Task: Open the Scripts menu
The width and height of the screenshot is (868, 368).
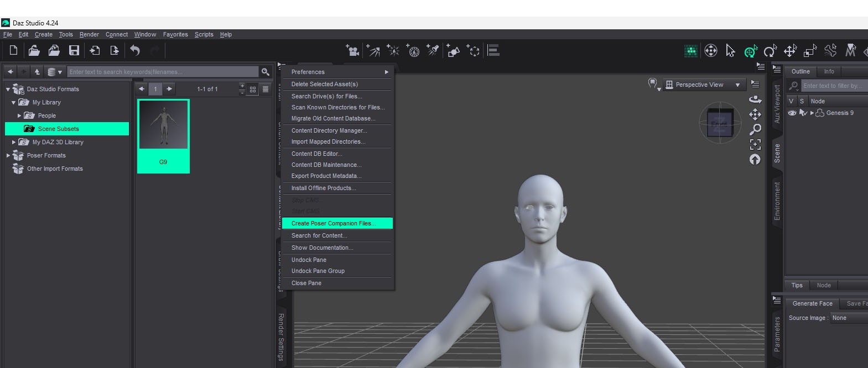Action: point(204,34)
